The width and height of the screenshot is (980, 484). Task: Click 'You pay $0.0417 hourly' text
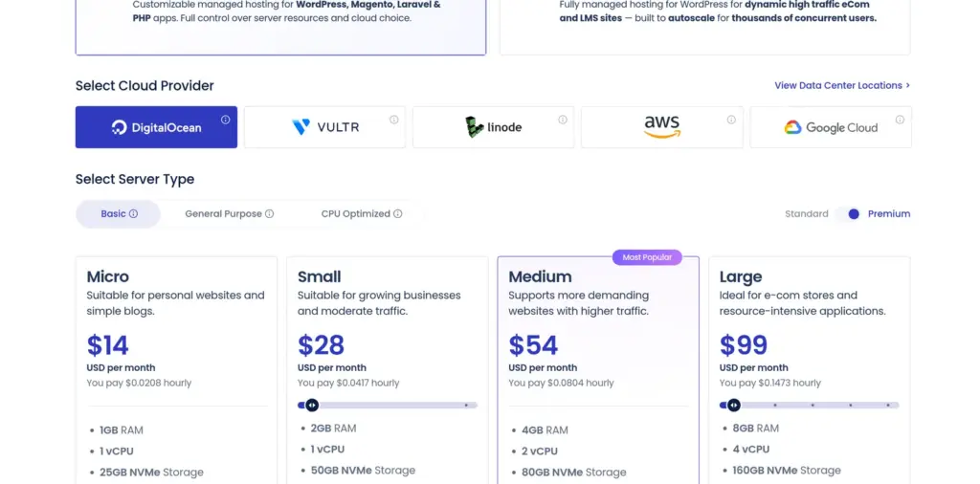pos(348,383)
